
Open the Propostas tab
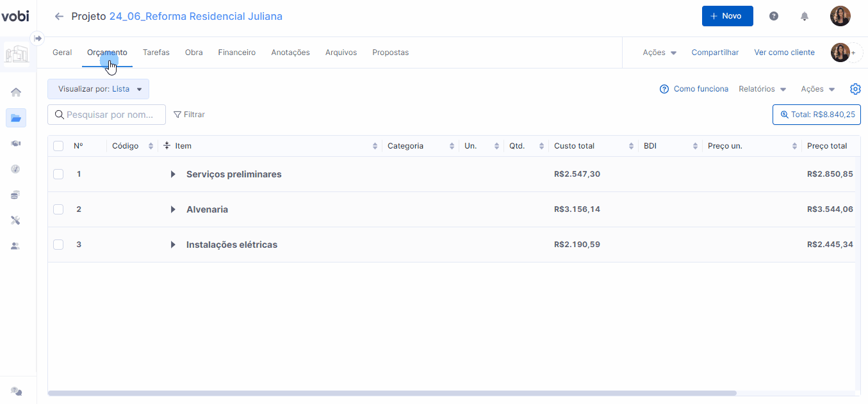coord(390,53)
